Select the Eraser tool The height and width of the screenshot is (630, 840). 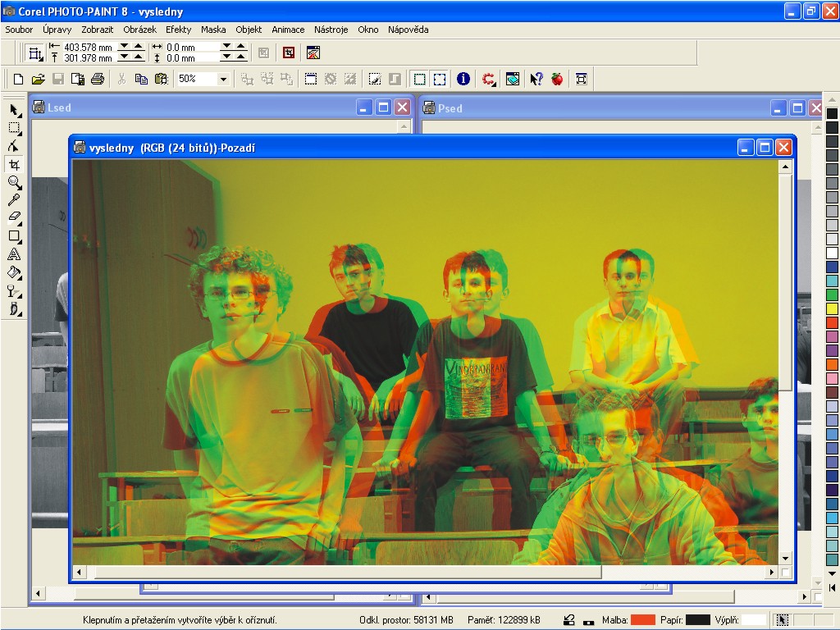tap(15, 217)
